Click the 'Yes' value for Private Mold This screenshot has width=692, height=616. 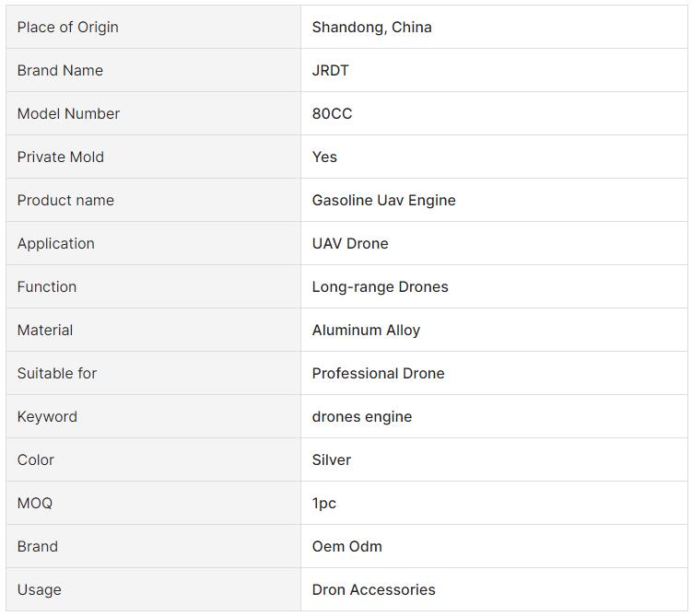click(324, 157)
